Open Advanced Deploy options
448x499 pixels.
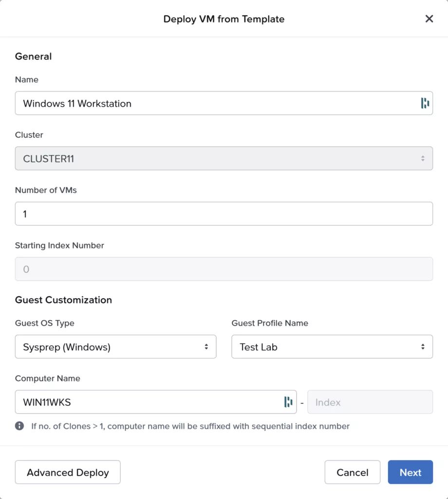point(68,472)
